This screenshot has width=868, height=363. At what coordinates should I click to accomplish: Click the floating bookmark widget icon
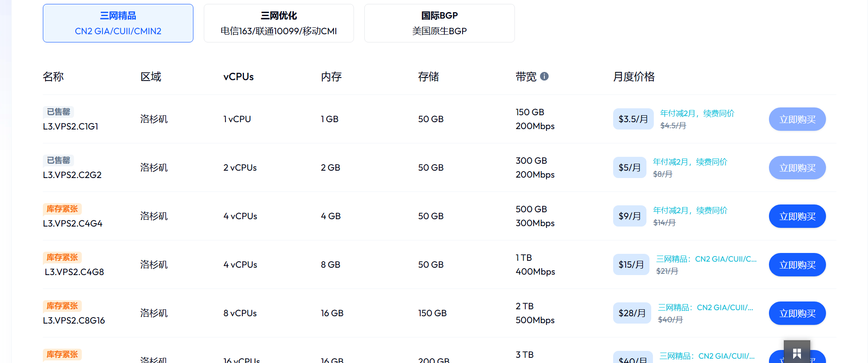(797, 353)
